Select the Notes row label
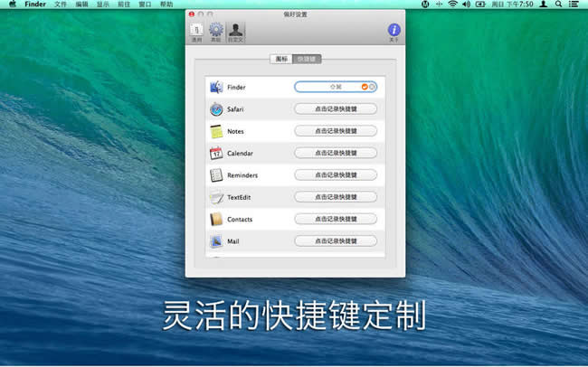 pyautogui.click(x=235, y=132)
